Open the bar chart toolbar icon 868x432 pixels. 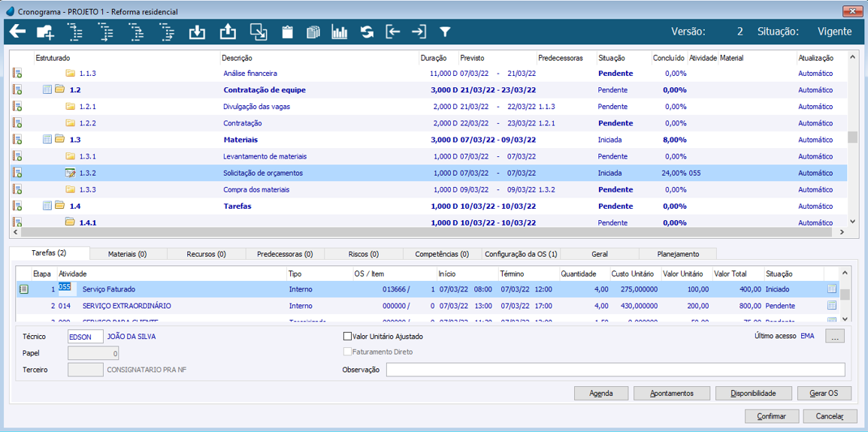coord(340,32)
